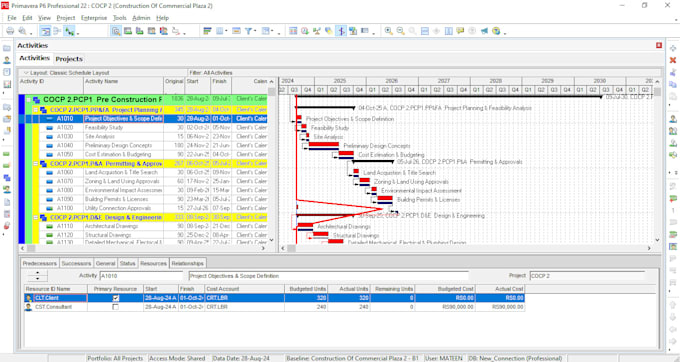Open the Columns icon dropdown arrow

[x=226, y=31]
